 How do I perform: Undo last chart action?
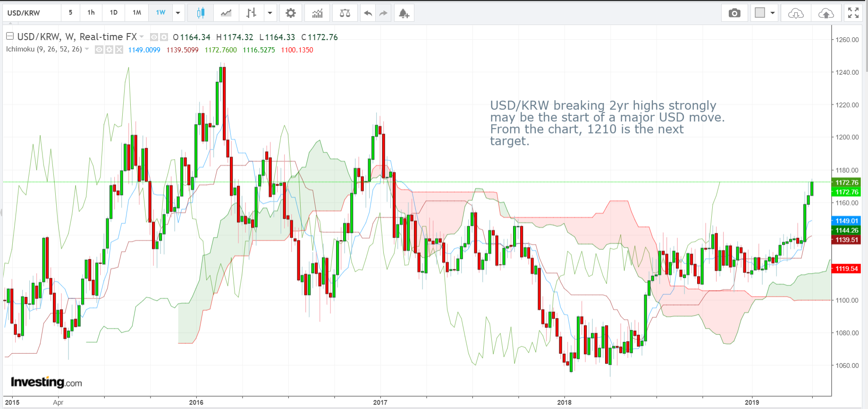(368, 13)
